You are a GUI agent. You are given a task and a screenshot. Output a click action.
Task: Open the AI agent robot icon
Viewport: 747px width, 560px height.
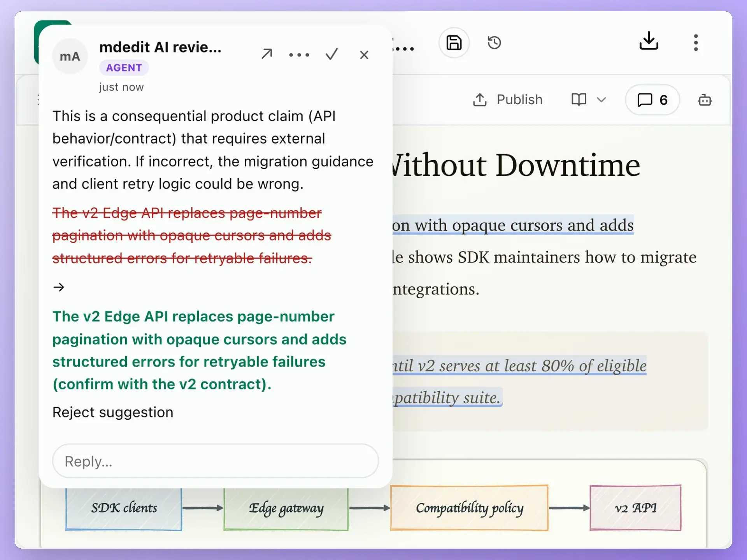click(x=705, y=100)
